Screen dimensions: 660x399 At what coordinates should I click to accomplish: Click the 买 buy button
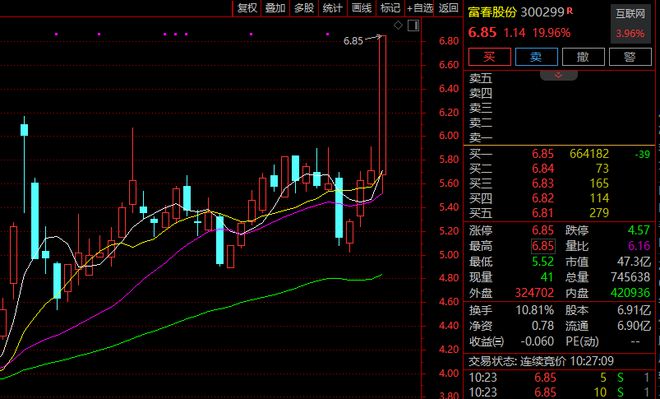coord(490,56)
